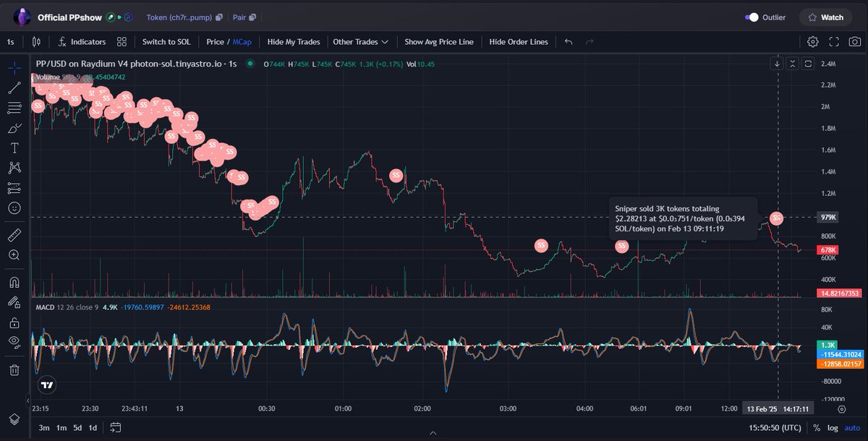Select the ruler measure tool
The height and width of the screenshot is (441, 868).
(14, 236)
